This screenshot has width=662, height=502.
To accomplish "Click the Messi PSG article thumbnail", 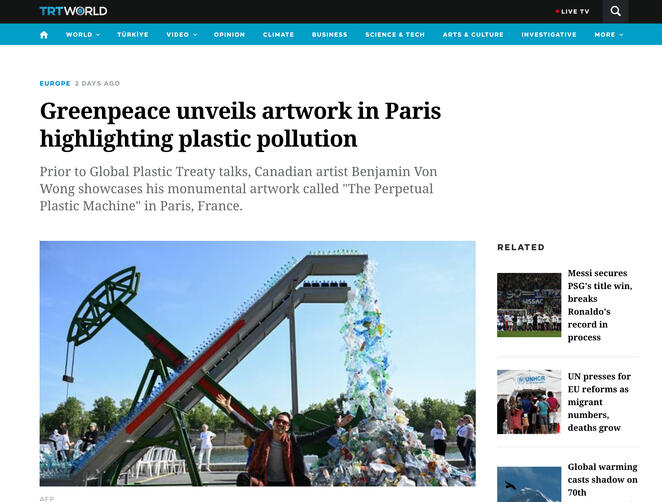I will pos(529,305).
